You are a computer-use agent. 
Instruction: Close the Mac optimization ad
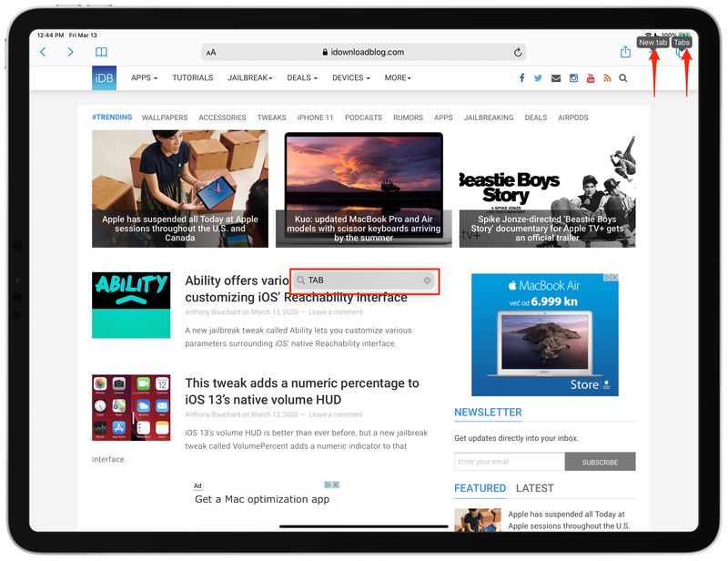pyautogui.click(x=336, y=484)
